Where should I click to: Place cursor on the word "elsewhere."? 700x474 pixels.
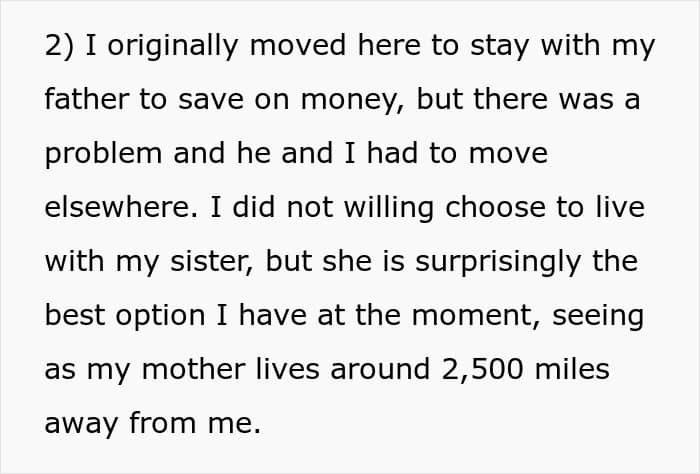point(121,207)
